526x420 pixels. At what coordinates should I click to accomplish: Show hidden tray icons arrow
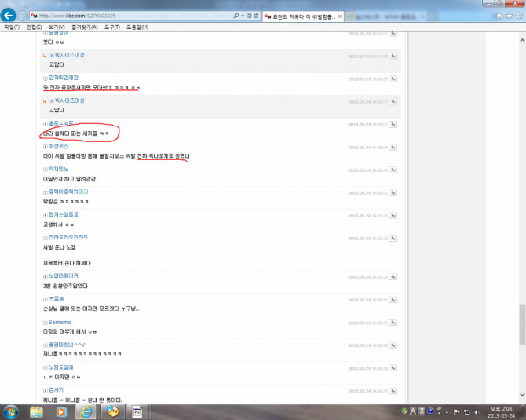(447, 412)
